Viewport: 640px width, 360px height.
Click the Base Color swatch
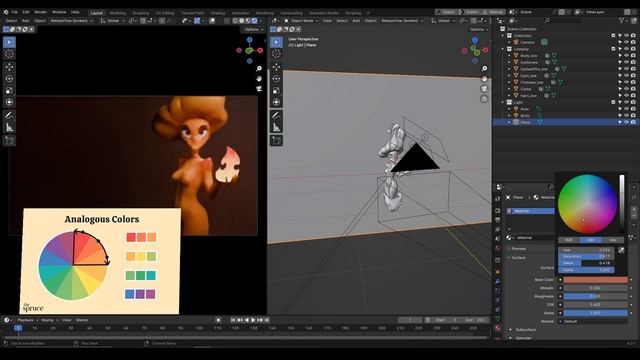596,280
